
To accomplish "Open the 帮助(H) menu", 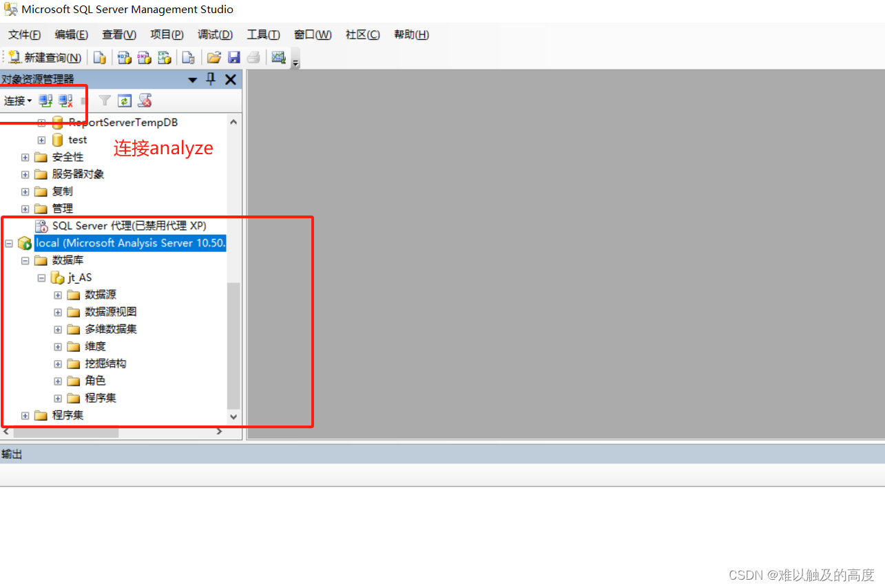I will tap(411, 34).
